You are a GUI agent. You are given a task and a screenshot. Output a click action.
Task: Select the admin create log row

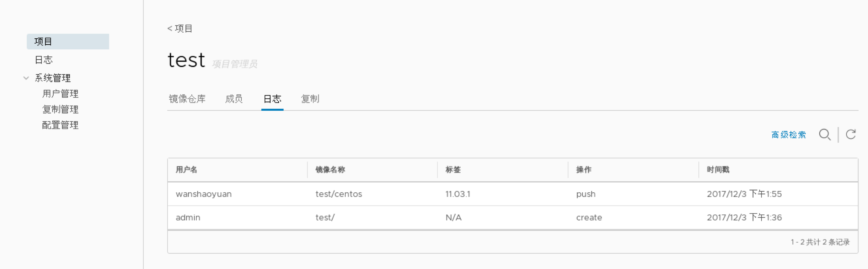[x=512, y=218]
